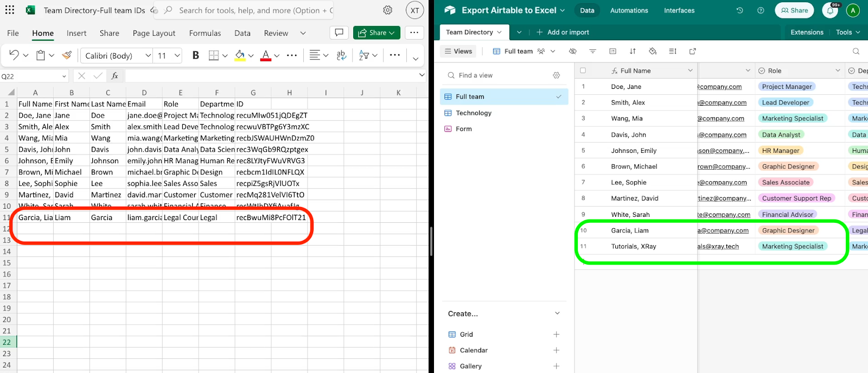Click Add or import in Airtable
Image resolution: width=868 pixels, height=373 pixels.
tap(563, 32)
